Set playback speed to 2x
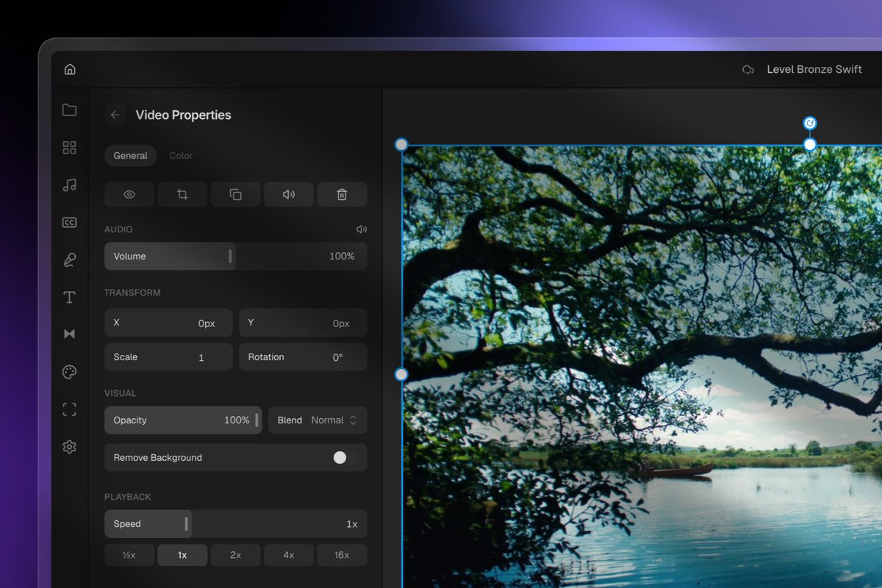882x588 pixels. (x=236, y=555)
